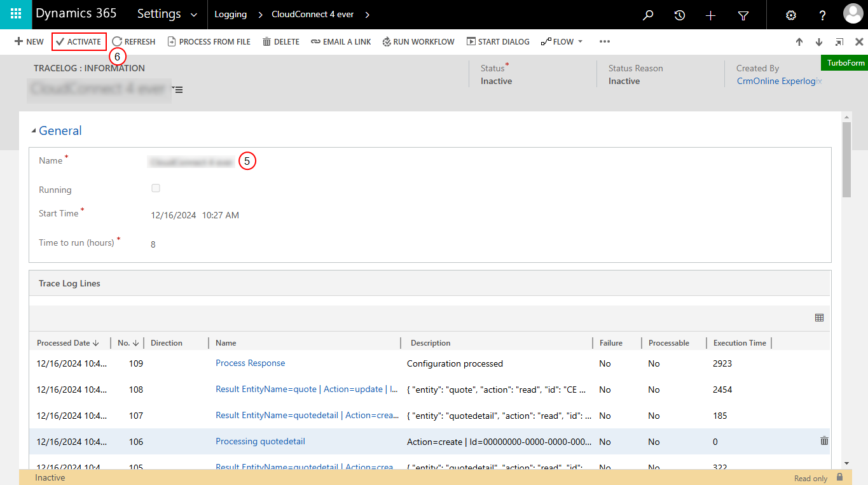Go to the next record down arrow
The height and width of the screenshot is (485, 868).
(x=819, y=42)
